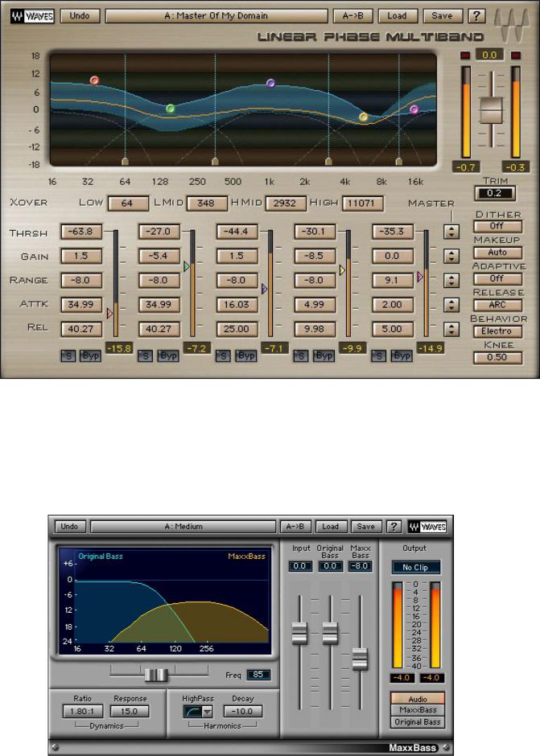540x756 pixels.
Task: Select Audio monitoring in MaxxBass
Action: 418,699
